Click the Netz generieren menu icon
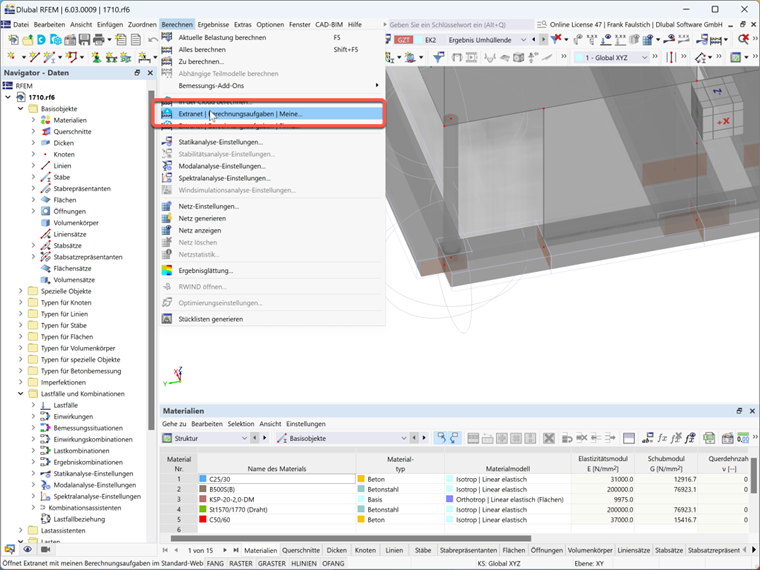The height and width of the screenshot is (570, 760). click(x=167, y=218)
